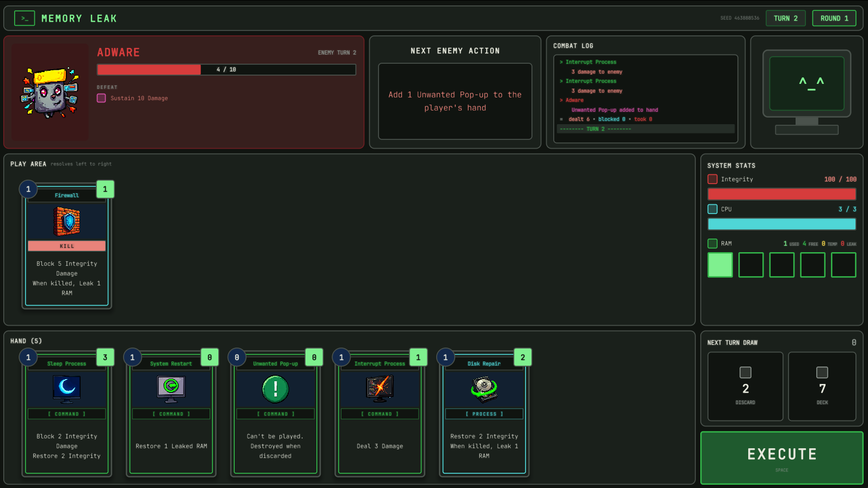Viewport: 868px width, 488px height.
Task: Click 'Restore 1 Leaked RAM' card description
Action: point(171,446)
